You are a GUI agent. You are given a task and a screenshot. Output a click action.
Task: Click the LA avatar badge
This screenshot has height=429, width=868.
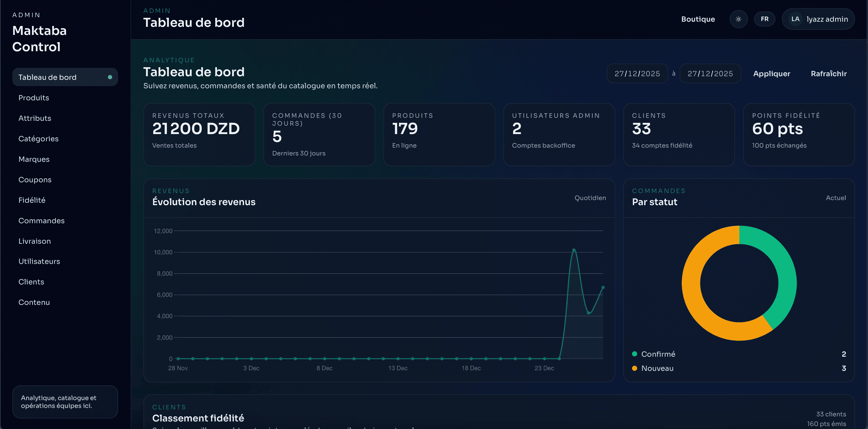point(795,19)
